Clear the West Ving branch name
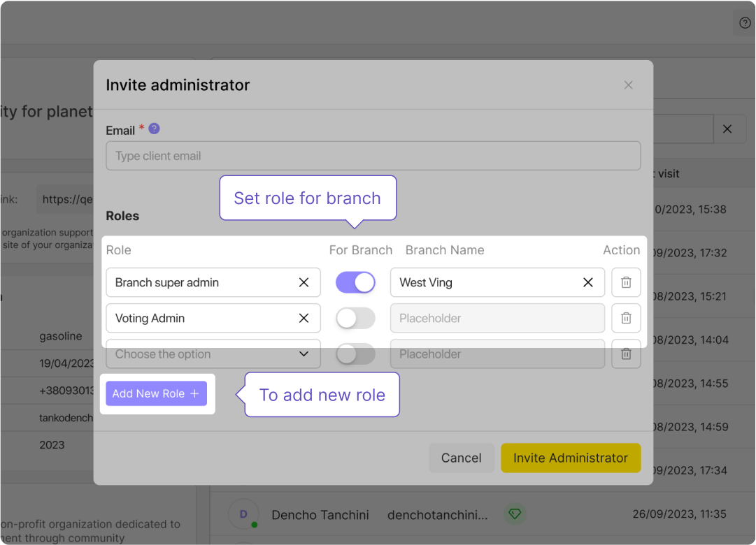756x545 pixels. click(x=588, y=282)
